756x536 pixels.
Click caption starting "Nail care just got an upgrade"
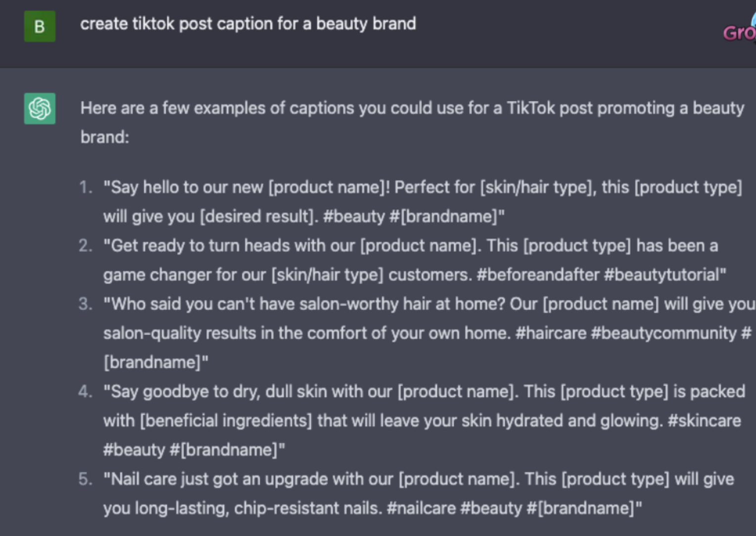418,479
